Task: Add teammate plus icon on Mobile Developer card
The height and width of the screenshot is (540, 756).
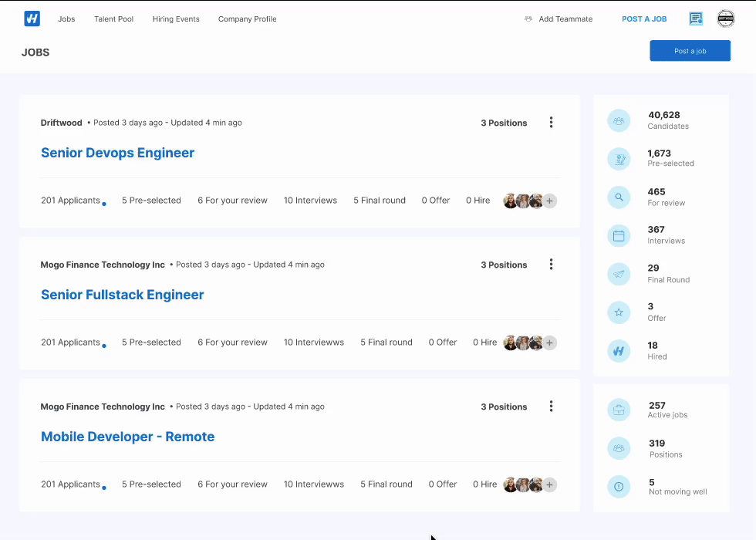Action: click(549, 484)
